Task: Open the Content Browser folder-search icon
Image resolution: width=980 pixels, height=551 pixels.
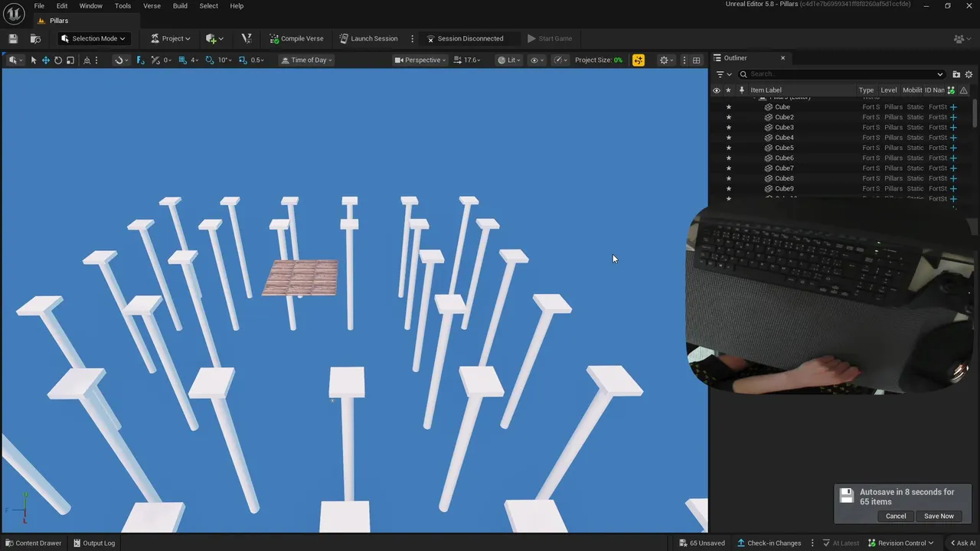Action: [x=35, y=38]
